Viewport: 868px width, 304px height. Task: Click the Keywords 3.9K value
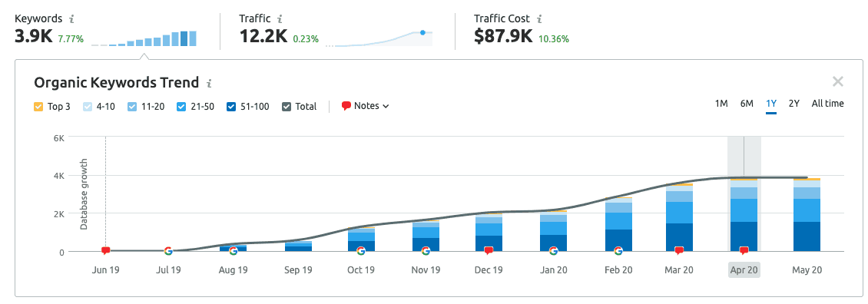click(33, 37)
